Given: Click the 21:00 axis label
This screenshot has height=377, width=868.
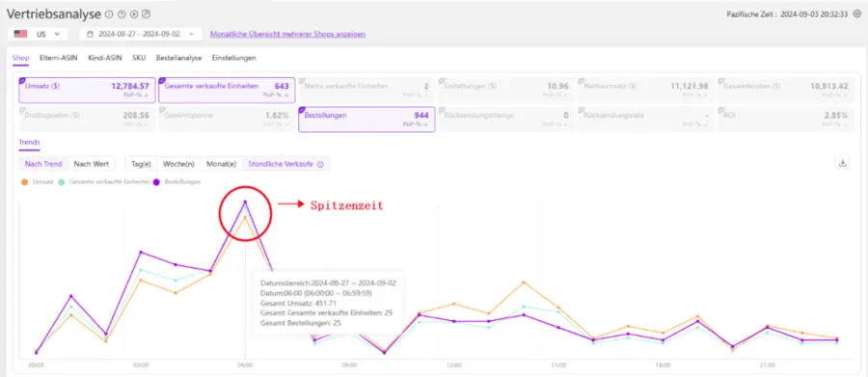Looking at the screenshot, I should [768, 365].
